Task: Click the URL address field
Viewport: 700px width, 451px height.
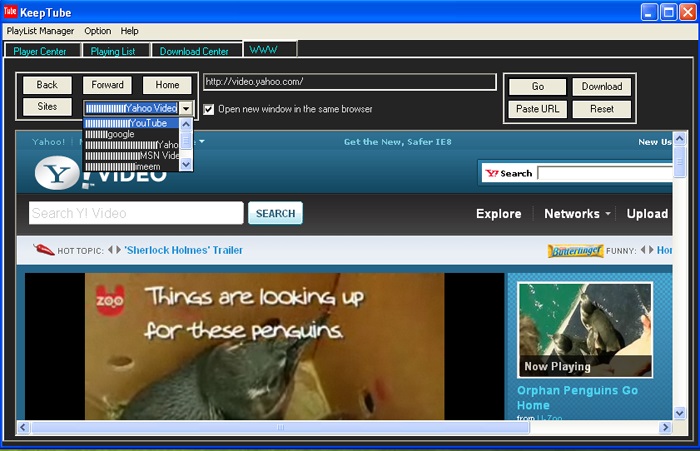Action: point(350,82)
